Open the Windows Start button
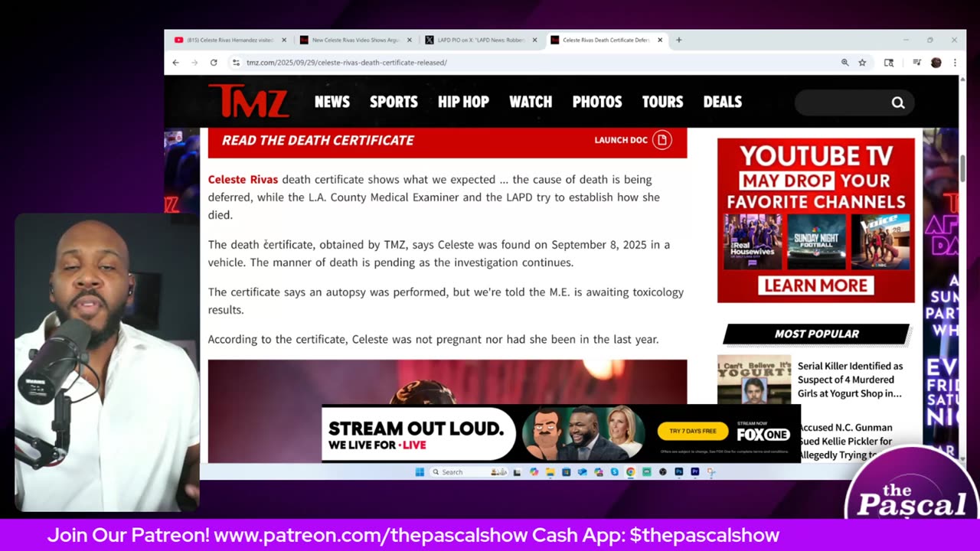Image resolution: width=980 pixels, height=551 pixels. point(420,472)
